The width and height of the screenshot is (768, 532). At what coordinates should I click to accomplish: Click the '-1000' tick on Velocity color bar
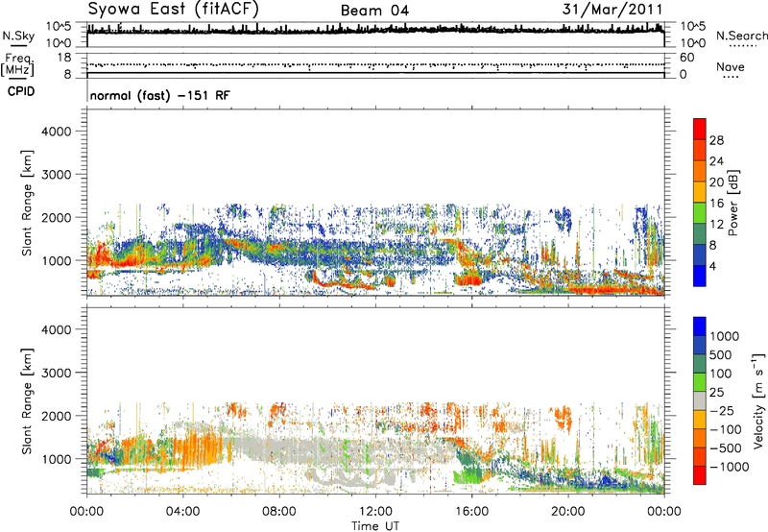730,467
